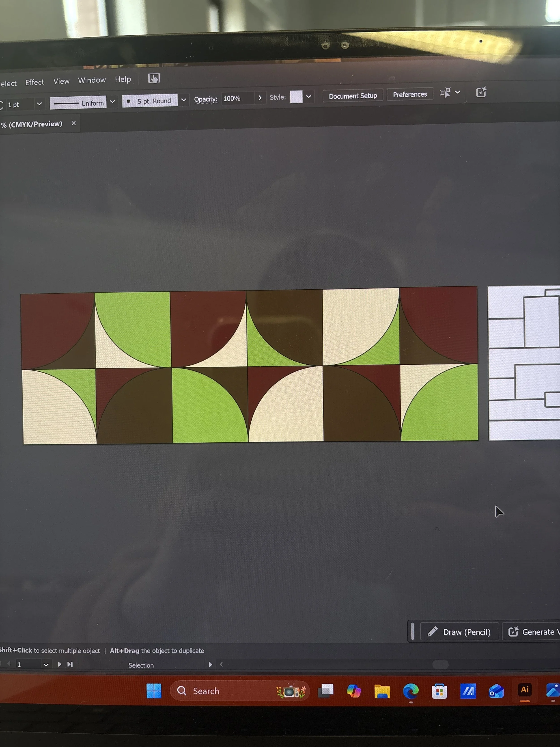Click the touch workspace hand icon

[154, 79]
